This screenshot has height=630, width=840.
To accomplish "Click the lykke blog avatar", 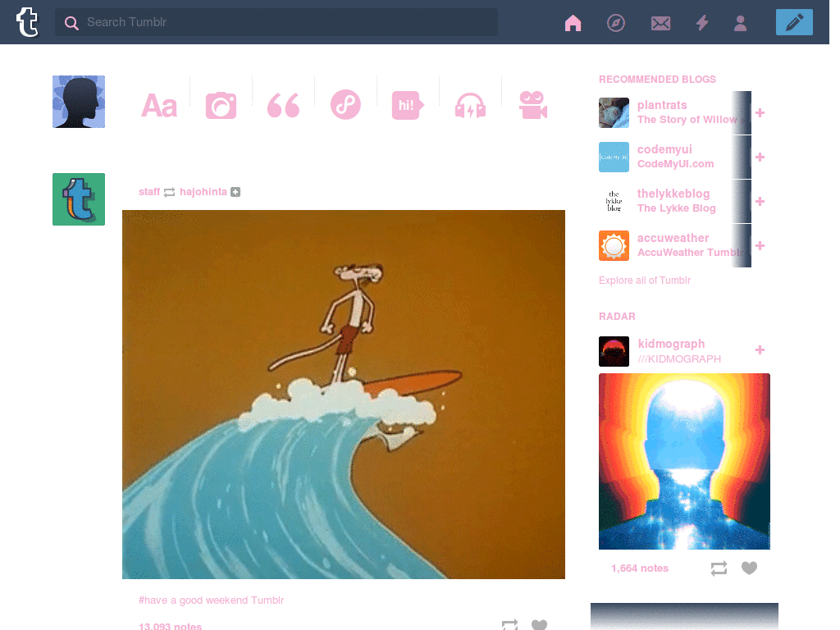I will pos(614,202).
